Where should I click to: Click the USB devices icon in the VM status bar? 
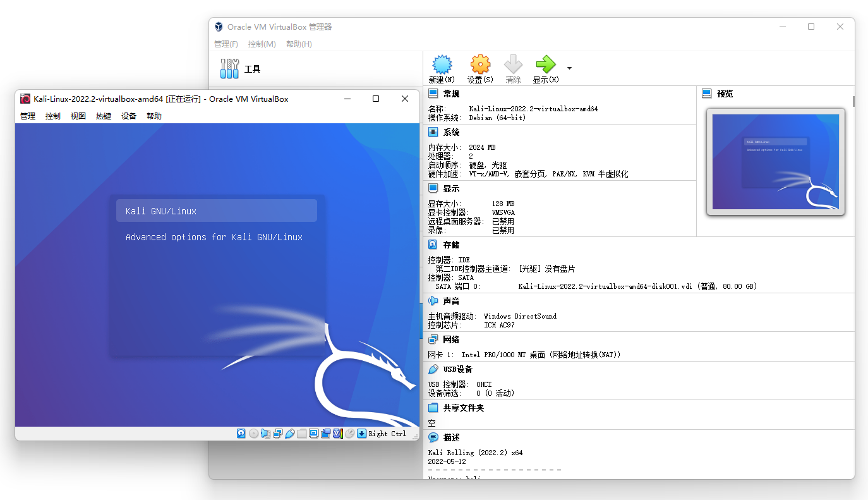(x=290, y=433)
